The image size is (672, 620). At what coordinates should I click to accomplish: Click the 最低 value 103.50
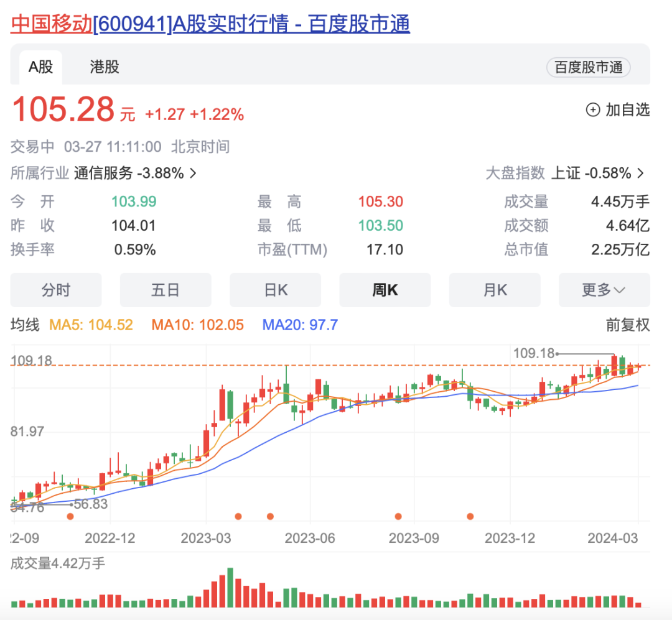tap(381, 225)
